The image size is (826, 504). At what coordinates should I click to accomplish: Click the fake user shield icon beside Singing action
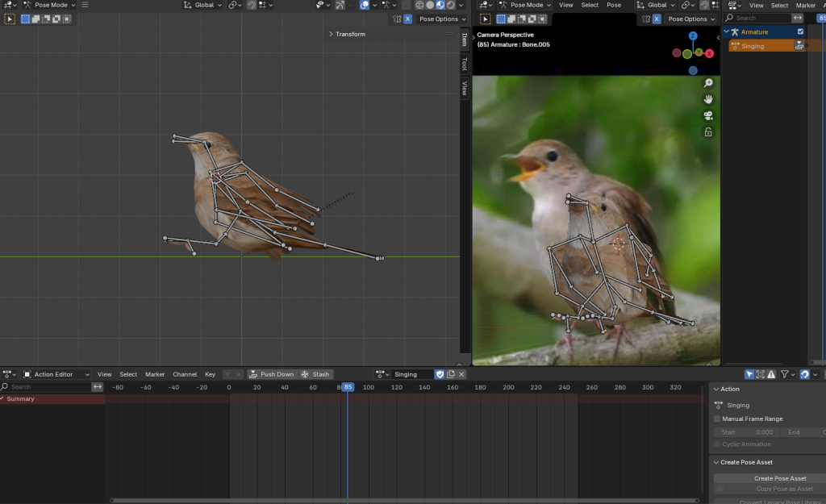pos(440,374)
